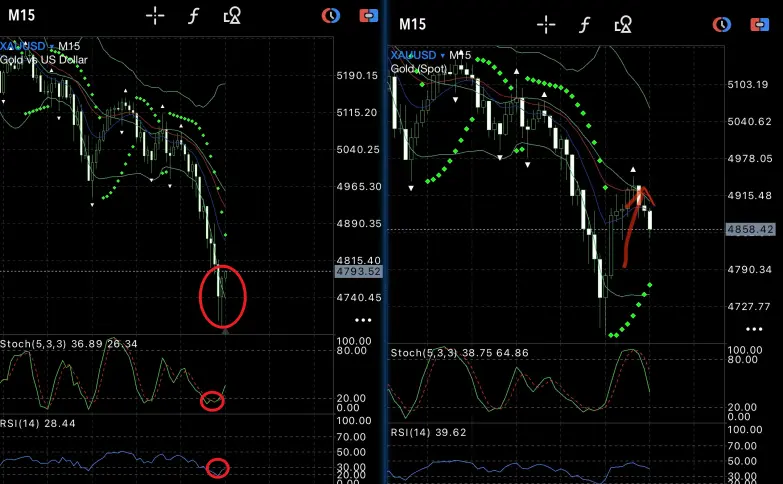Open the drawing objects tool on the right chart

tap(623, 24)
